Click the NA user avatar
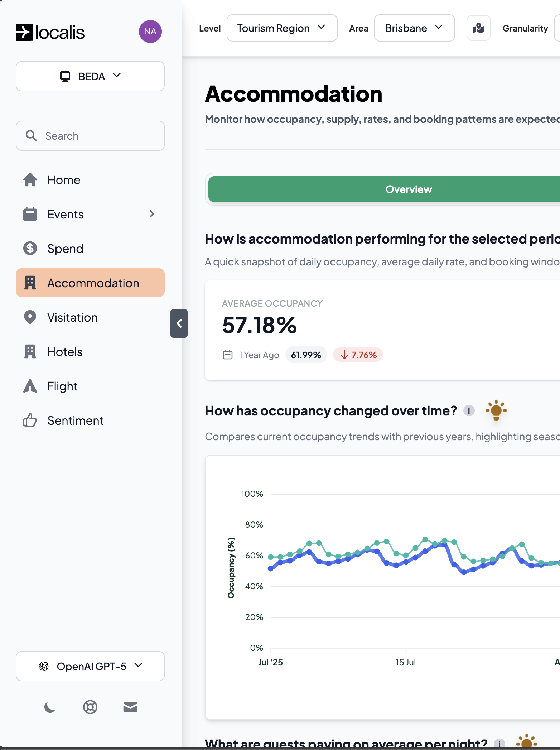Viewport: 560px width, 750px height. pyautogui.click(x=150, y=32)
